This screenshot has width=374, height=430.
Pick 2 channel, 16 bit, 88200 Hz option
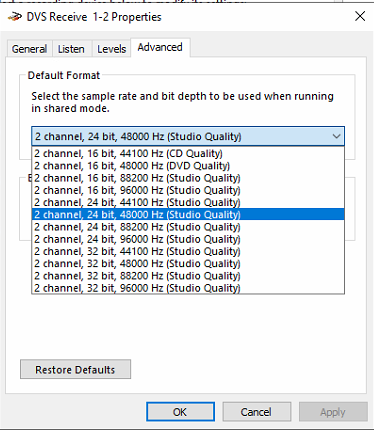point(188,178)
